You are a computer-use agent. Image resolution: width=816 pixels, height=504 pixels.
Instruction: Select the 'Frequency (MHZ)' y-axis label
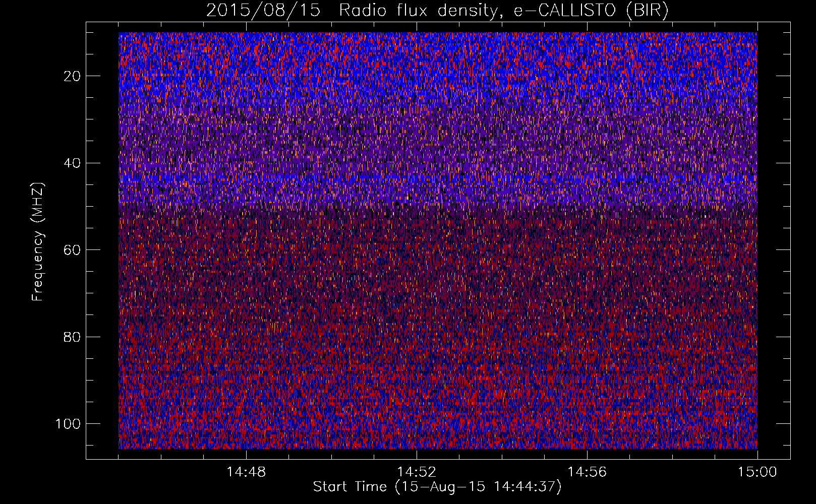coord(38,241)
